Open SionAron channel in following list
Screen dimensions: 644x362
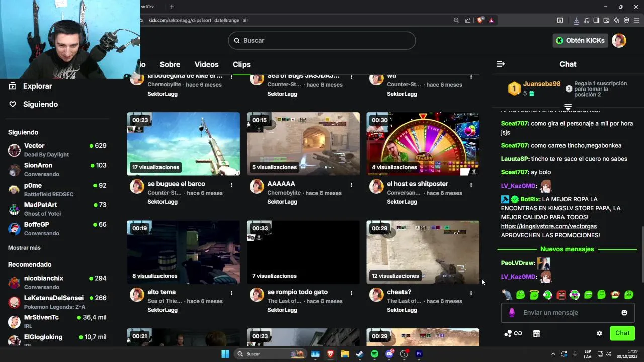click(57, 169)
